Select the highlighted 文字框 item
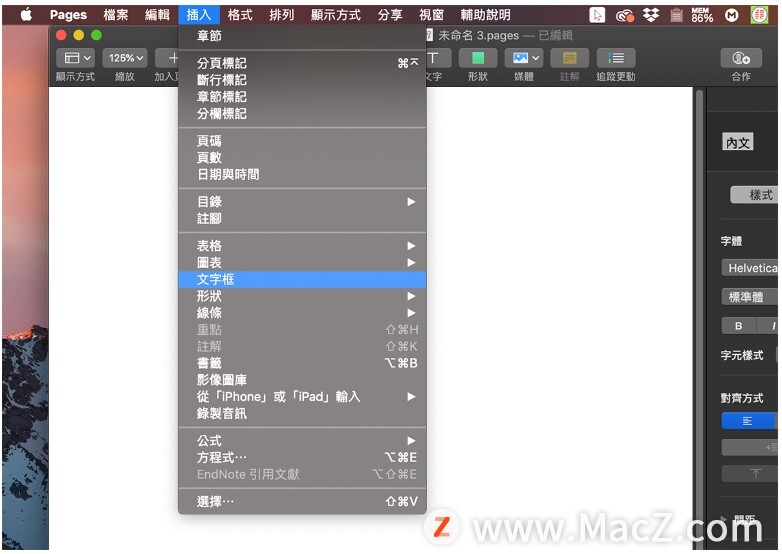This screenshot has height=554, width=782. pos(302,279)
